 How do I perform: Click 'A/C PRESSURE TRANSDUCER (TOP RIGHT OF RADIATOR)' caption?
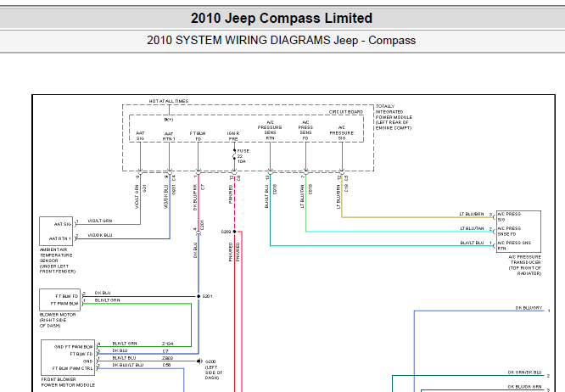coord(524,266)
